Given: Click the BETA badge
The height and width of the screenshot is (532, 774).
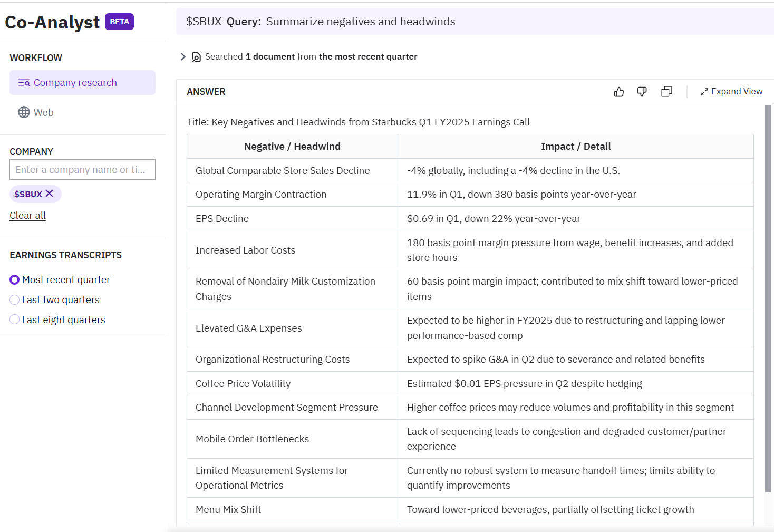Looking at the screenshot, I should click(119, 22).
